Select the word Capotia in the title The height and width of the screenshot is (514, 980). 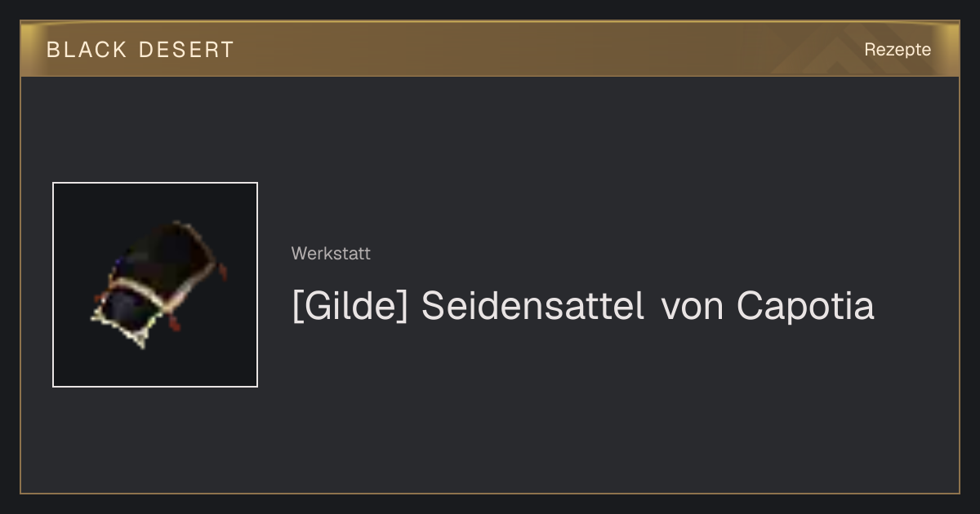pos(805,306)
